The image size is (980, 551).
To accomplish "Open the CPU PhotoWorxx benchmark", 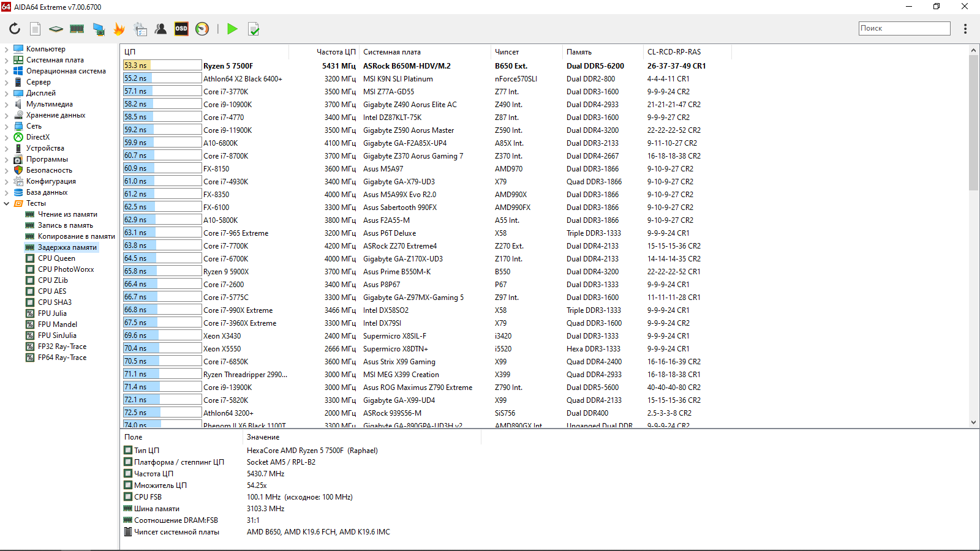I will tap(66, 269).
